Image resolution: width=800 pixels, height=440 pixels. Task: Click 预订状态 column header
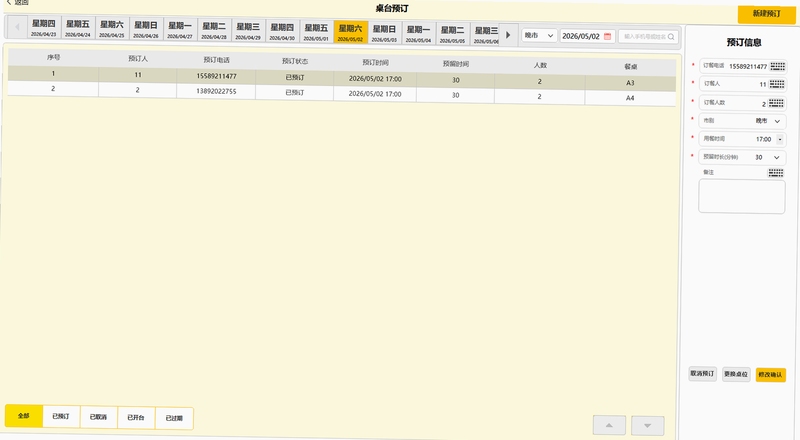coord(295,61)
